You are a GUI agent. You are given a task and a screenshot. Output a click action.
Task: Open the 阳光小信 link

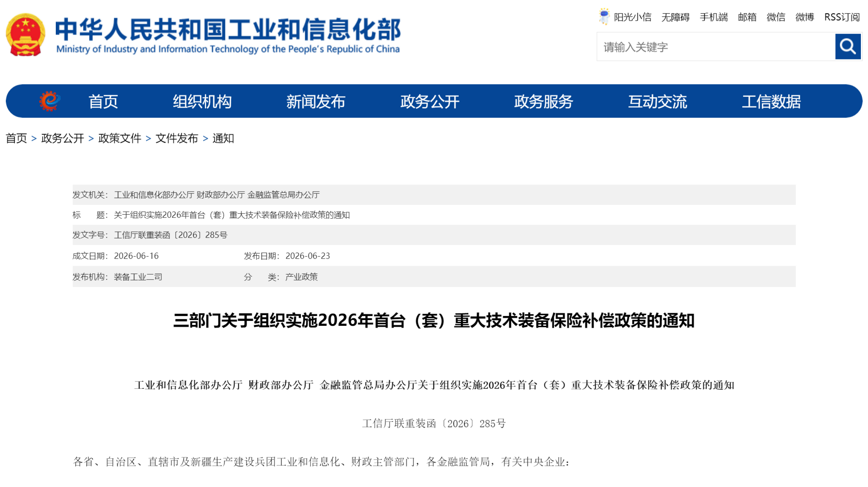pos(632,17)
